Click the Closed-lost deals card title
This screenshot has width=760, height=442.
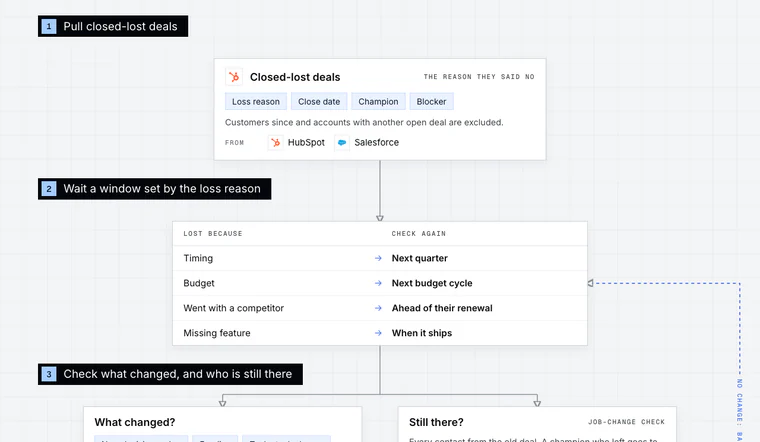295,77
